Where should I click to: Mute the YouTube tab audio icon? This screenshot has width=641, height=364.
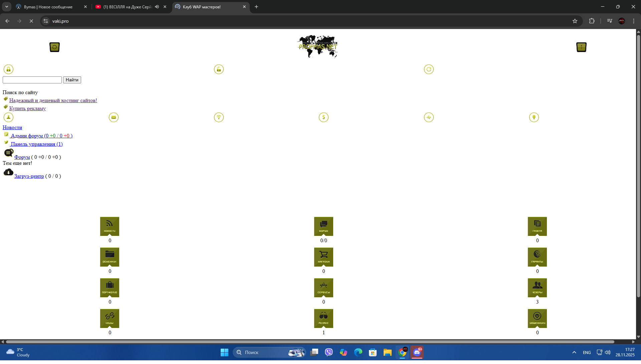(157, 7)
